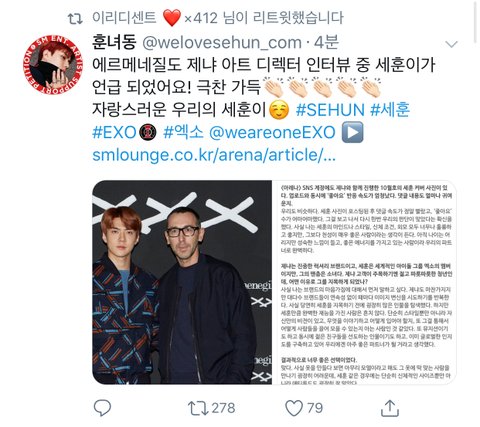Open the interview text screenshot image

364,282
